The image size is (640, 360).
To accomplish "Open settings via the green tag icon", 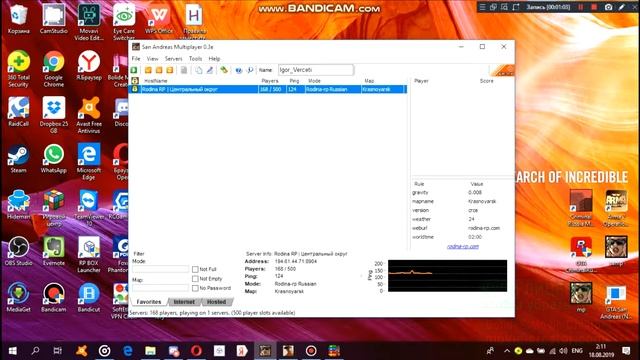I will 224,70.
